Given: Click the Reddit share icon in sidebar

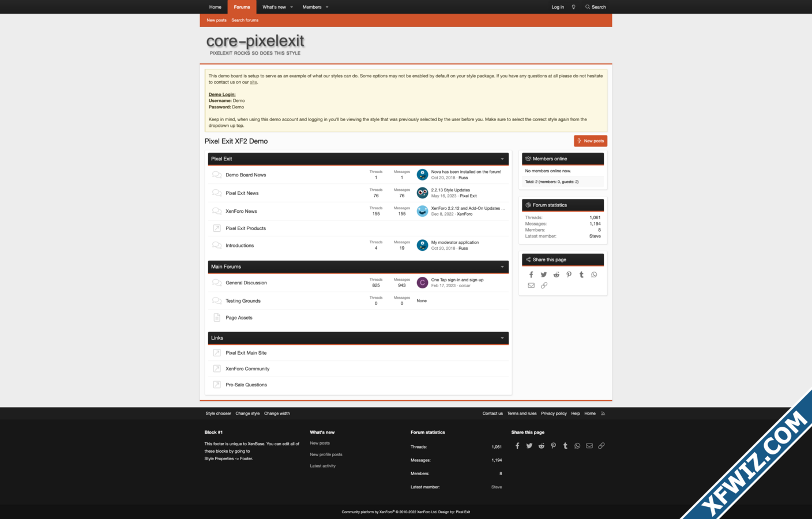Looking at the screenshot, I should (x=557, y=274).
